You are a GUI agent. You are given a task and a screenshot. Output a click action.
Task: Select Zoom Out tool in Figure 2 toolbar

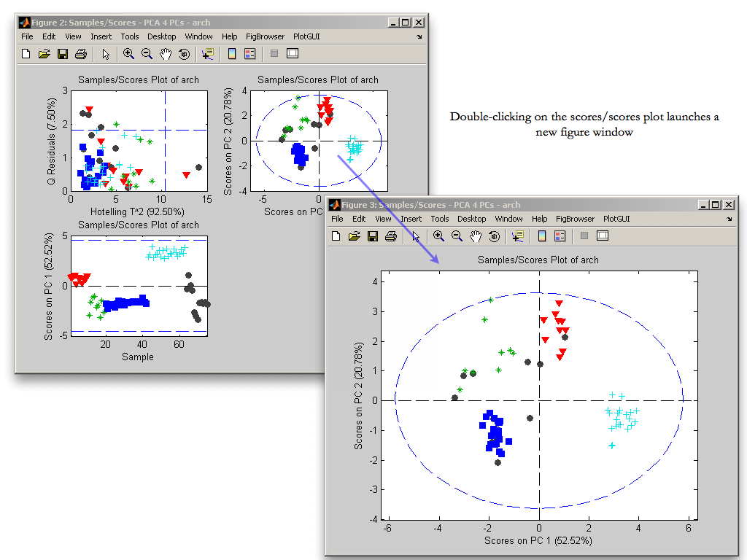click(147, 53)
